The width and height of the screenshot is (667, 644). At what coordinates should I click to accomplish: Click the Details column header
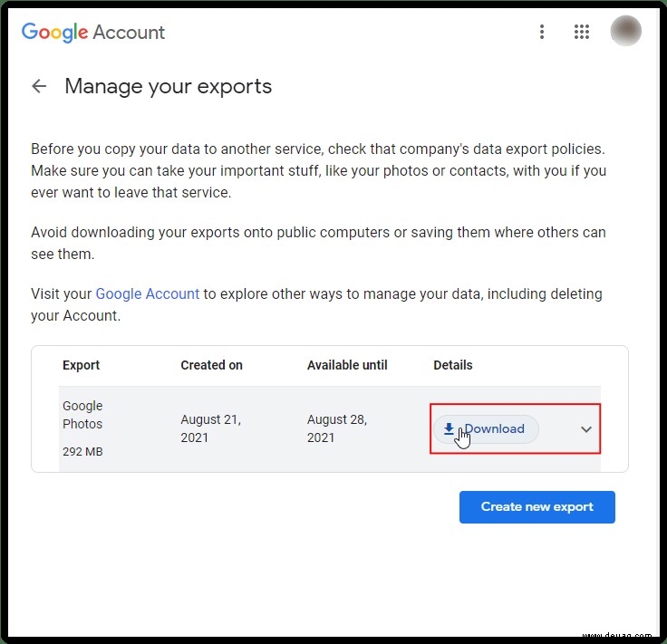click(x=452, y=365)
